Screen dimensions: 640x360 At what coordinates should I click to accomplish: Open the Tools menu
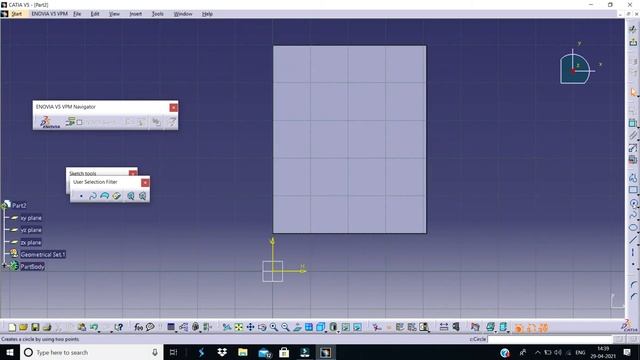[x=158, y=14]
